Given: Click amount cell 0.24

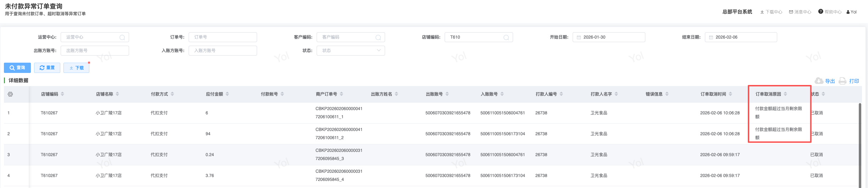Looking at the screenshot, I should pyautogui.click(x=210, y=155).
